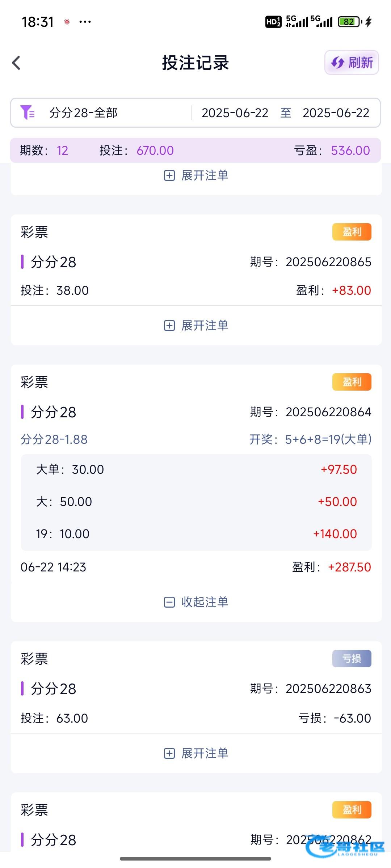
Task: Tap the 亏损 badge on period 202506220863
Action: (x=352, y=659)
